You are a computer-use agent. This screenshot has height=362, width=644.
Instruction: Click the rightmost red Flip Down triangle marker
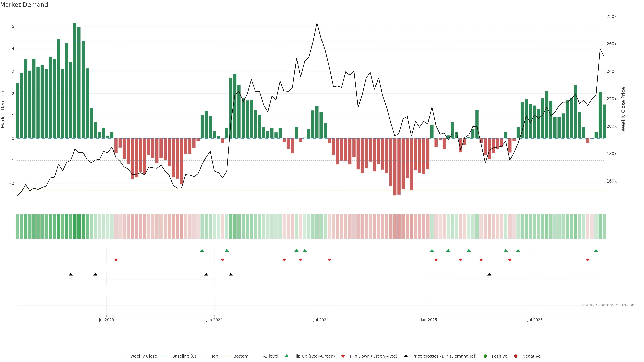[588, 260]
